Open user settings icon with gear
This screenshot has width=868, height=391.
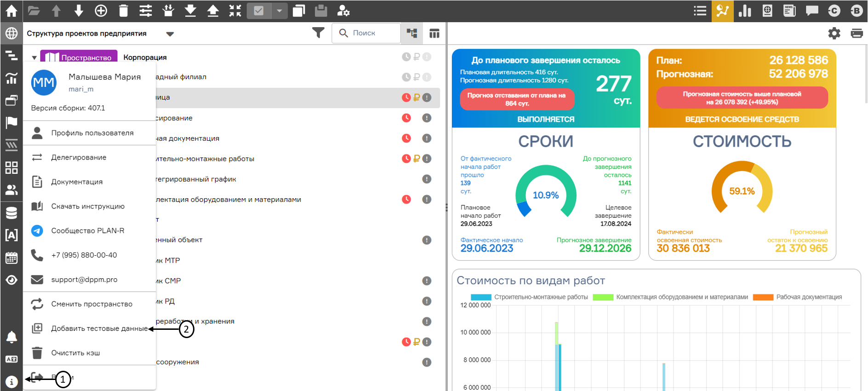[343, 11]
